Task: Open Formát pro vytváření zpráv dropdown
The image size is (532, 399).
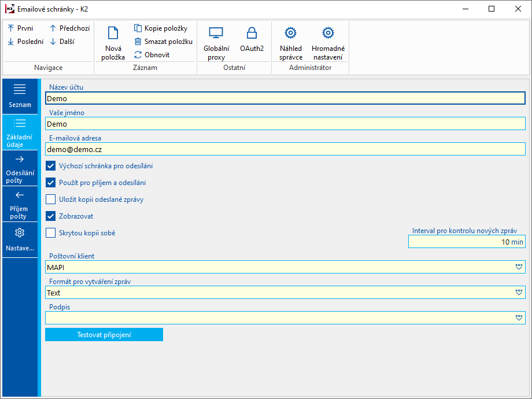Action: pyautogui.click(x=519, y=293)
